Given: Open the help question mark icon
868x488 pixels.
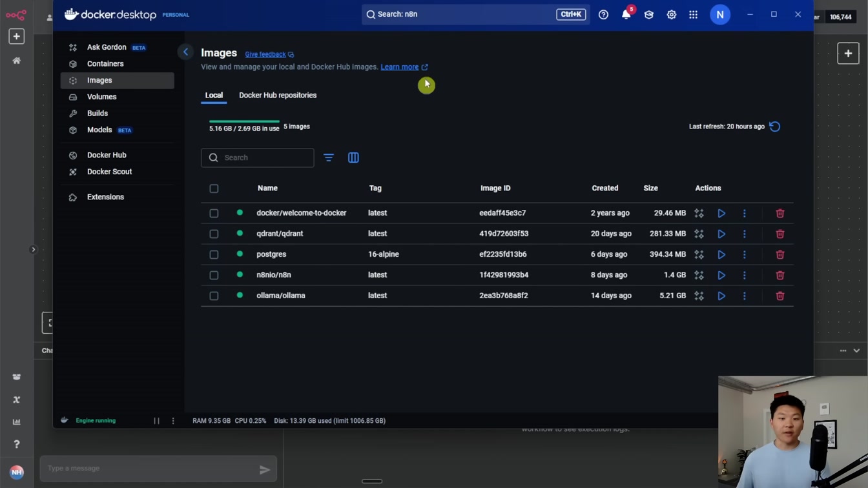Looking at the screenshot, I should click(603, 14).
